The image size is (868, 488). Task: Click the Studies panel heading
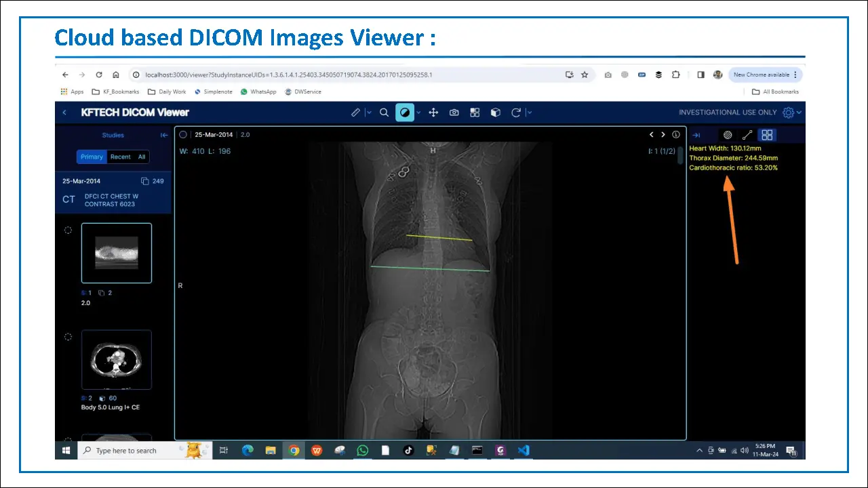[x=113, y=135]
